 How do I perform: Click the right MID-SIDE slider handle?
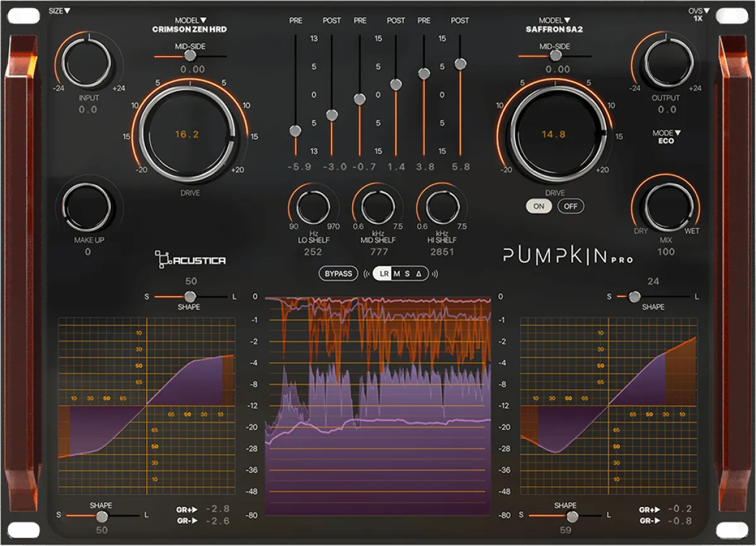point(556,56)
